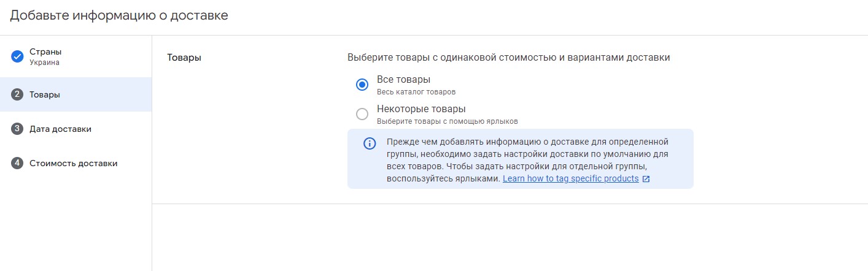
Task: Click the "Выберите товары с одинаковой стоимостью" instruction text
Action: 508,58
